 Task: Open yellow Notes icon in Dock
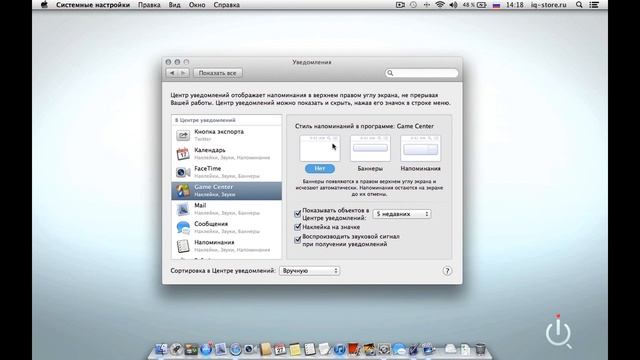295,350
